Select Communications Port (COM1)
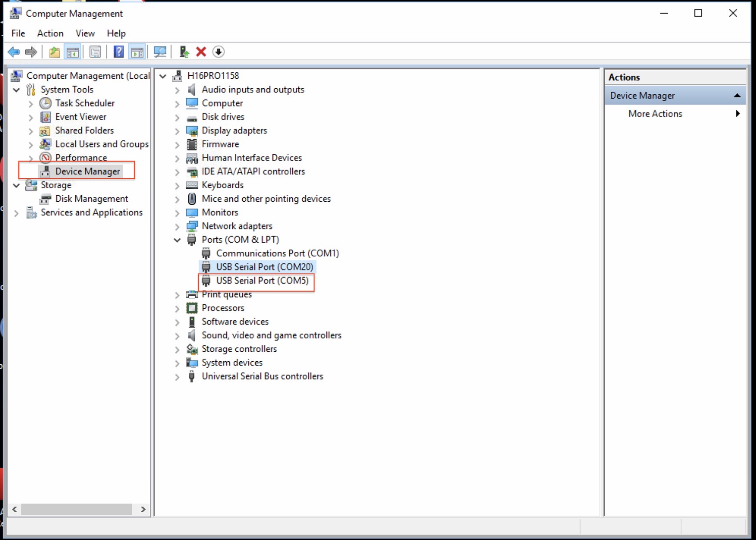 point(278,253)
